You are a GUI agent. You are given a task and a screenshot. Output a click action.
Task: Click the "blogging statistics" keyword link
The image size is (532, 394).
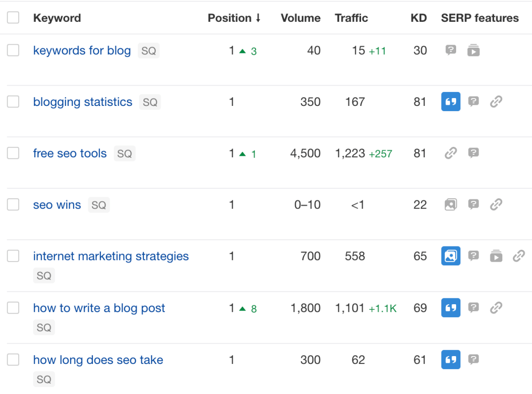click(82, 102)
